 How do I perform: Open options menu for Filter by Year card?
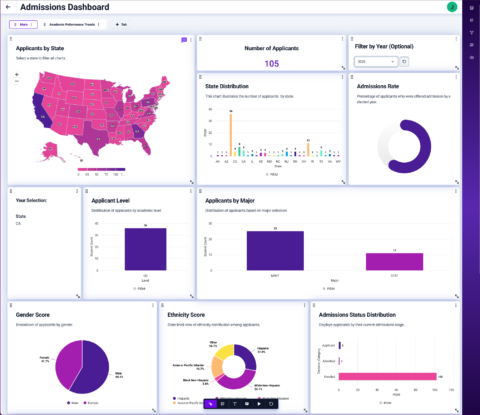(456, 39)
